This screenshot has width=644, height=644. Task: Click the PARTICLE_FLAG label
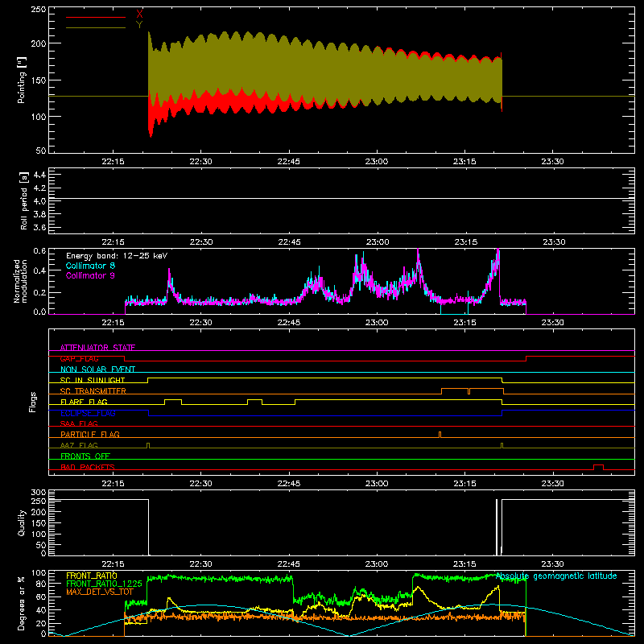(90, 435)
